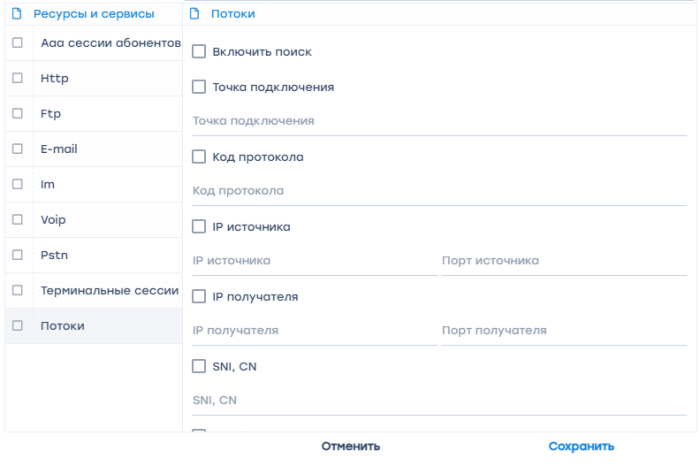This screenshot has height=466, width=700.
Task: Open the Потоки item in the left list
Action: [94, 326]
